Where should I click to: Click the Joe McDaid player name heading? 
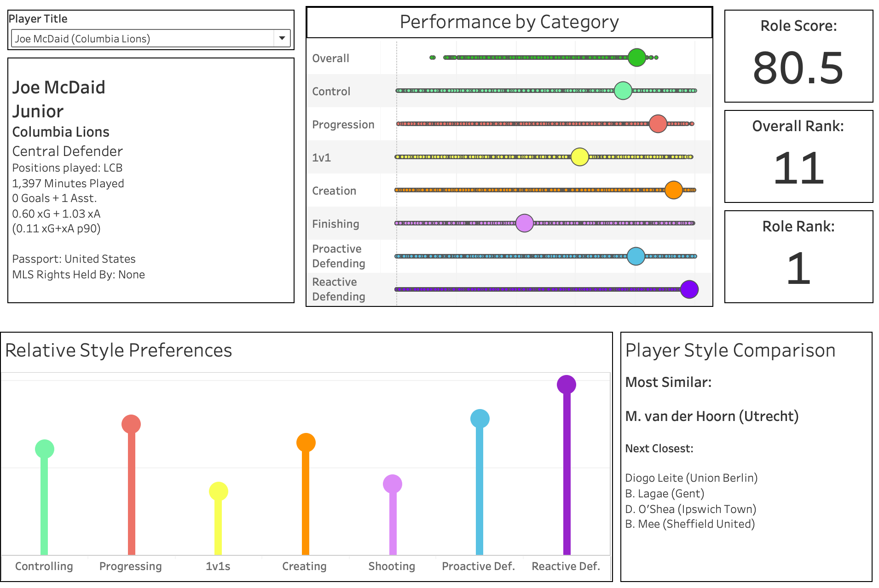(59, 87)
